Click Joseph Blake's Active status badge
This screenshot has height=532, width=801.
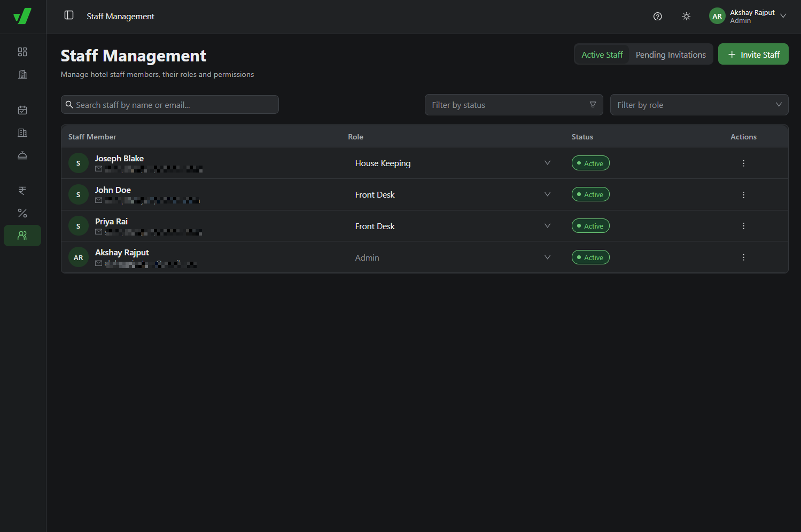(590, 163)
